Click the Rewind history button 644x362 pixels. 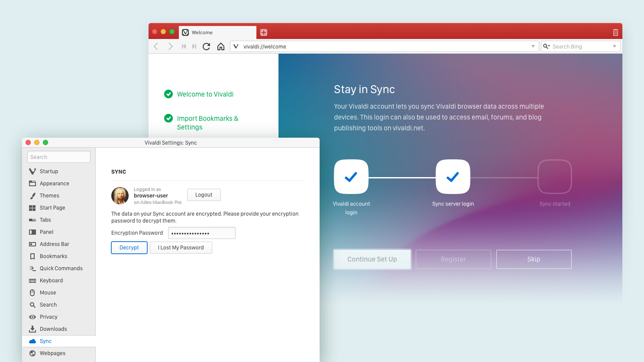(x=184, y=46)
